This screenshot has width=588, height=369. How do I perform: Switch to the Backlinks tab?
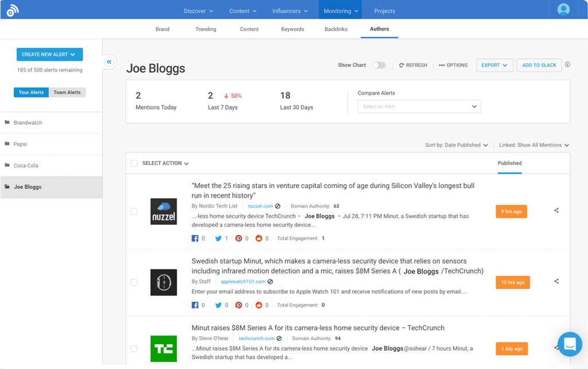click(x=336, y=29)
